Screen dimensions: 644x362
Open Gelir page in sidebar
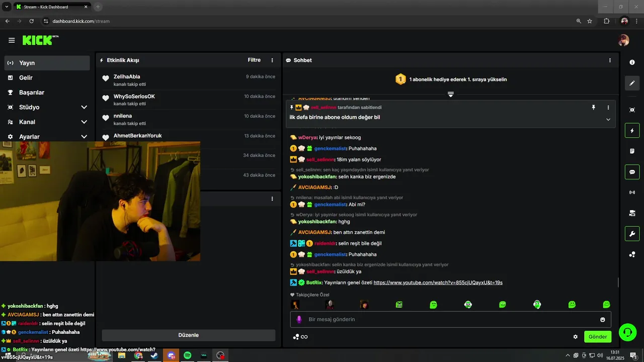(47, 78)
